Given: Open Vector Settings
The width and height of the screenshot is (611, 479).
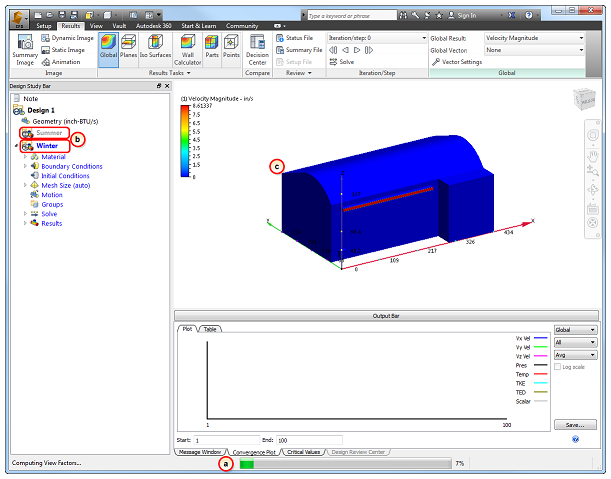Looking at the screenshot, I should tap(457, 62).
